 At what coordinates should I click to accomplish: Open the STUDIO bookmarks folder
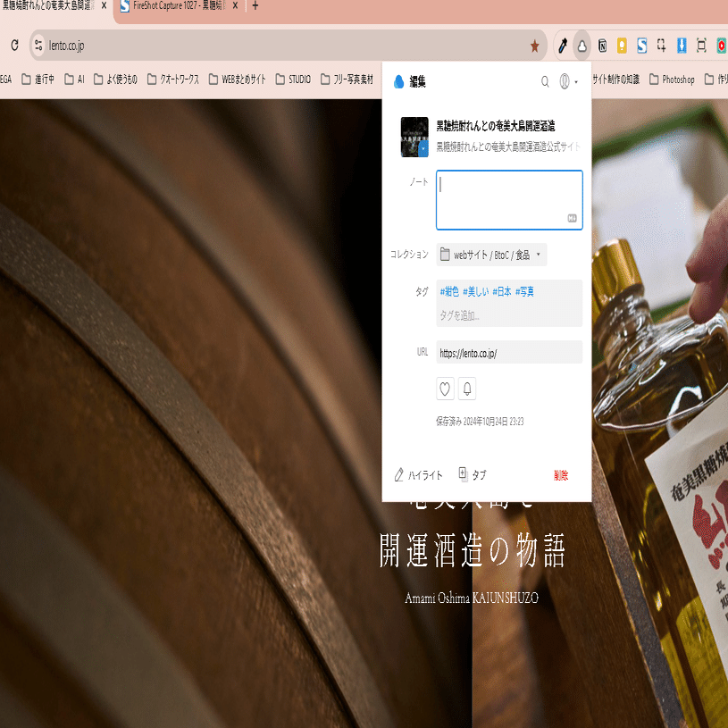293,79
